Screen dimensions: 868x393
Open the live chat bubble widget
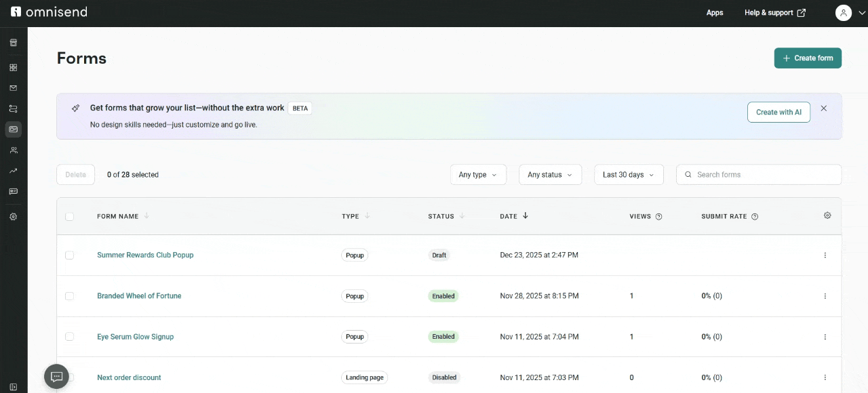tap(57, 376)
